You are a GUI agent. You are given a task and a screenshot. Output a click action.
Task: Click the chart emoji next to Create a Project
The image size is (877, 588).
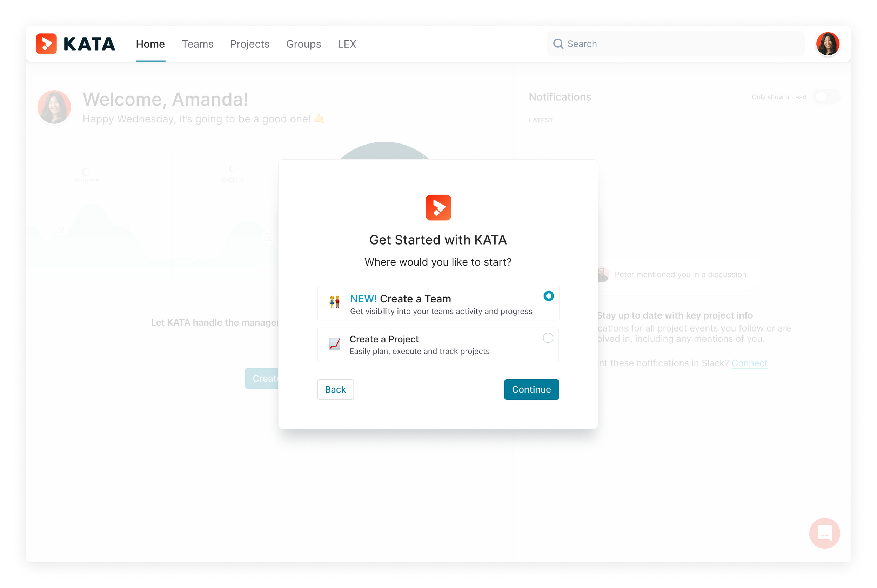(x=334, y=343)
